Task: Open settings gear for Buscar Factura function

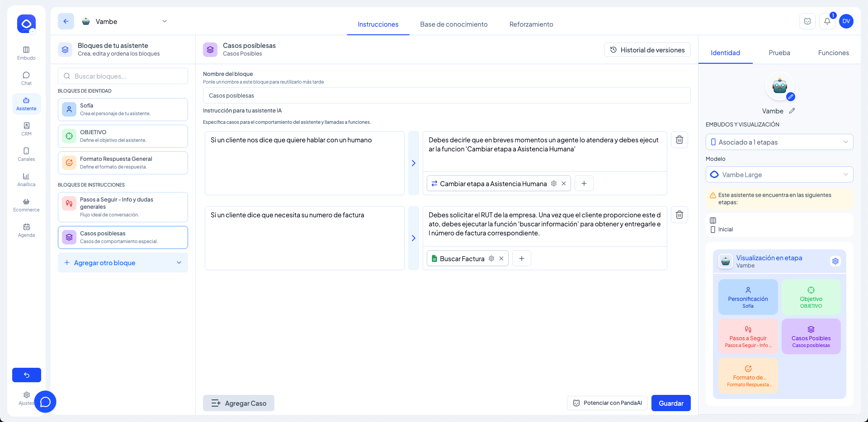Action: (491, 258)
